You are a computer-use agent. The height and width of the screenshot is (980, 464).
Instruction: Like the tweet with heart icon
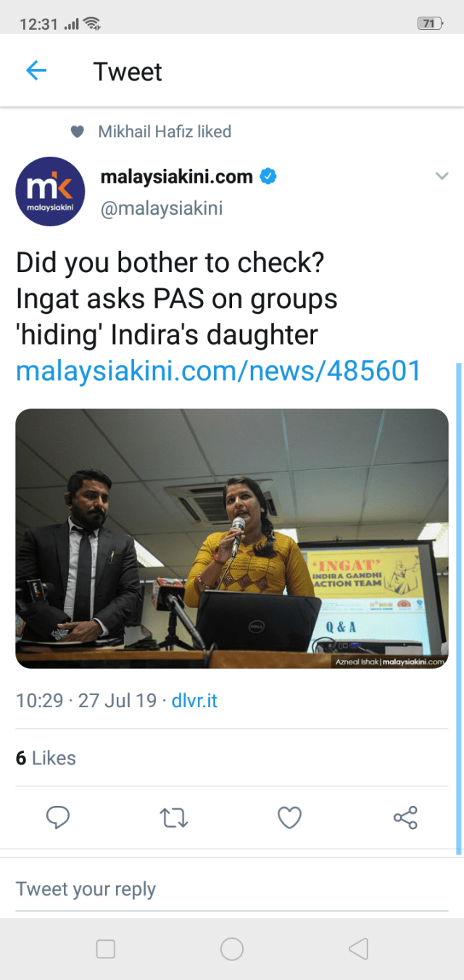289,818
